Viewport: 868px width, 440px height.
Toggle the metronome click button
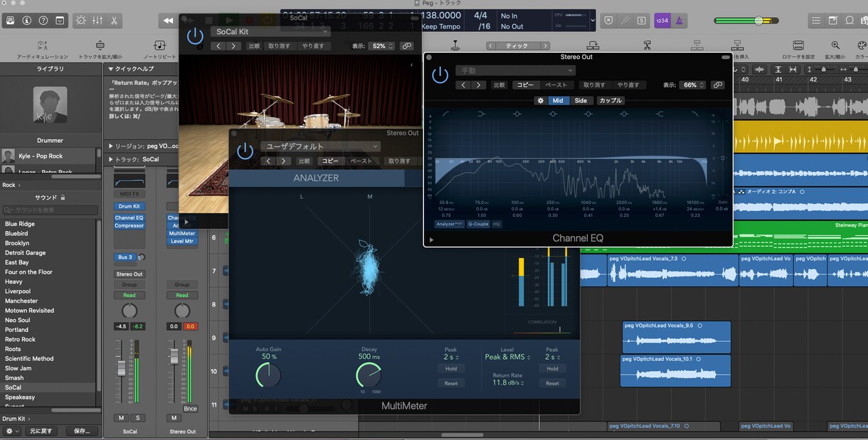click(x=679, y=21)
